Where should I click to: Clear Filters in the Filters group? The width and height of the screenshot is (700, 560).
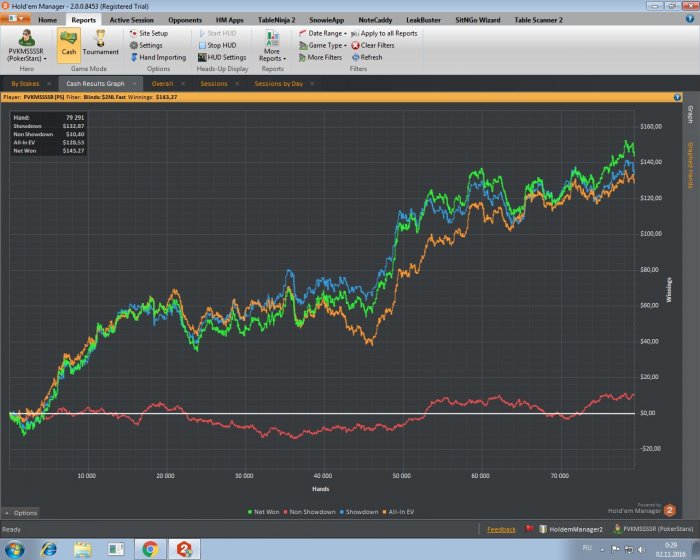pos(372,45)
